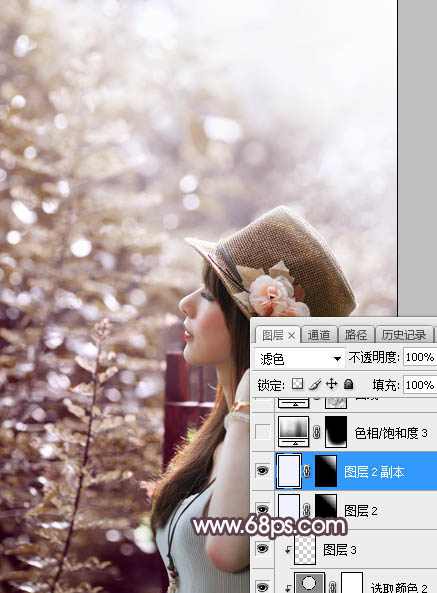Hide the 图层 2 副本 layer
The image size is (437, 593).
pyautogui.click(x=262, y=471)
